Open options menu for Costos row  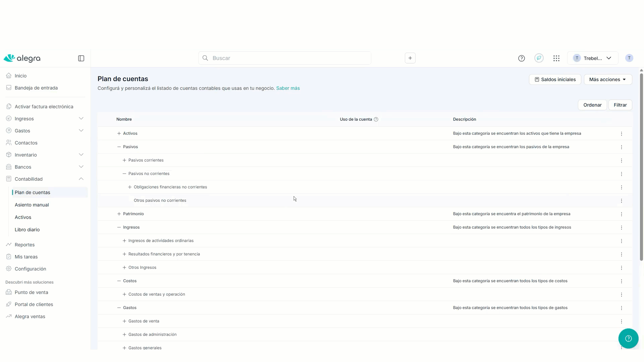pos(622,281)
